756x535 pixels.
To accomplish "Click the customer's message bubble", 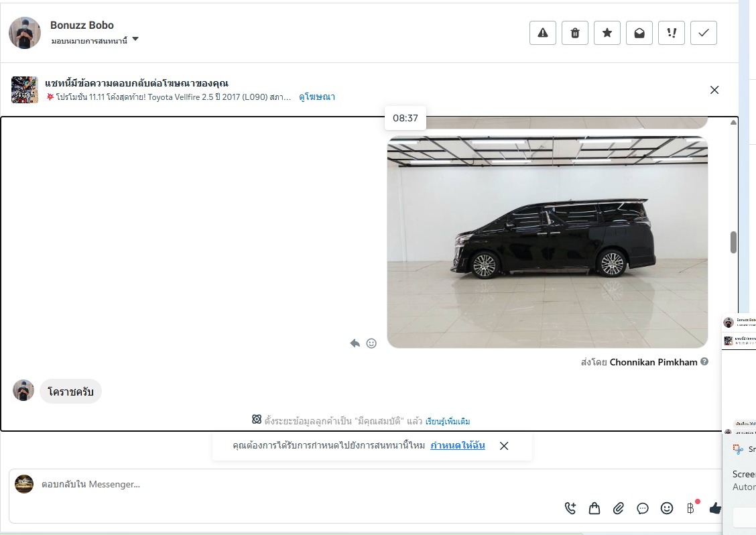I will tap(70, 392).
